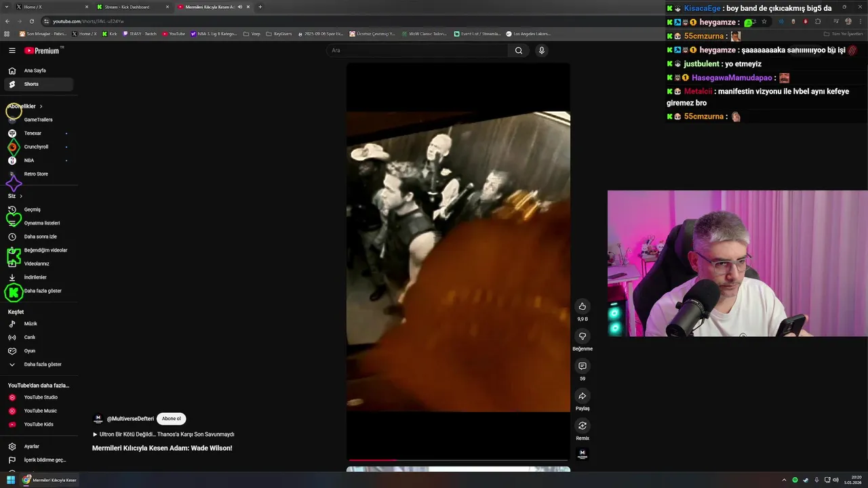868x488 pixels.
Task: Bookmark this page with star icon
Action: point(764,21)
